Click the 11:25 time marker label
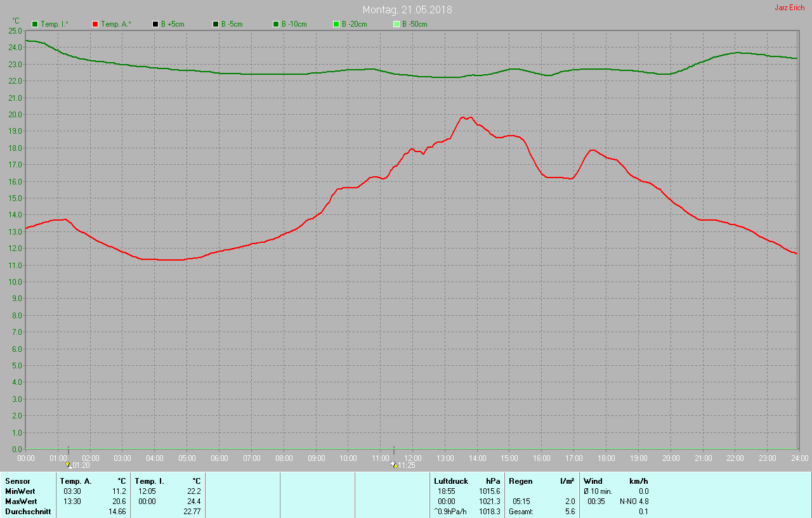The height and width of the screenshot is (518, 812). (407, 465)
